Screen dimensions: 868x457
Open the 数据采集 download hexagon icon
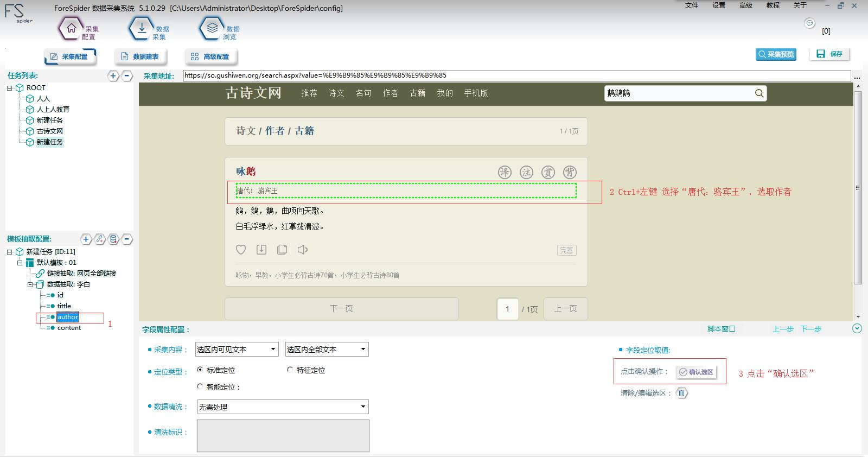(x=142, y=29)
